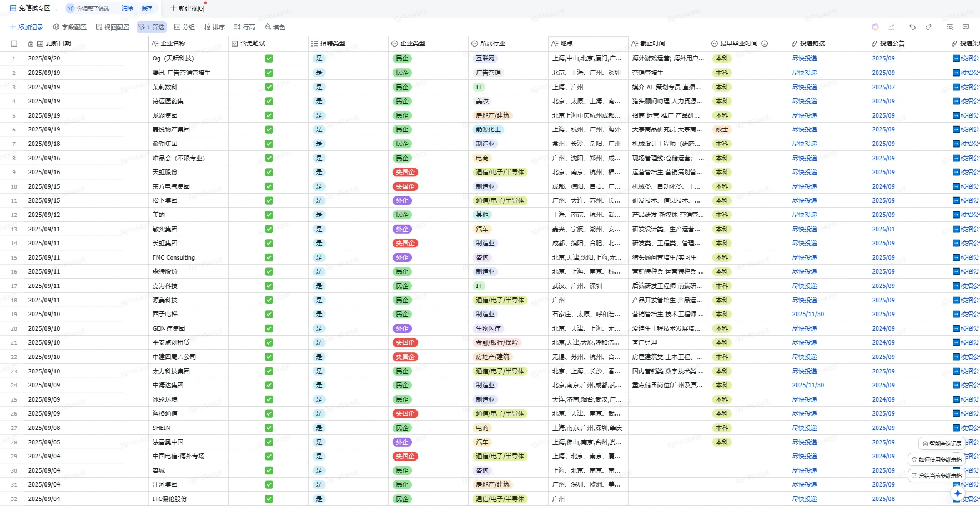Open the blue sparkle AI assistant button
Screen dimensions: 980x506
[958, 493]
